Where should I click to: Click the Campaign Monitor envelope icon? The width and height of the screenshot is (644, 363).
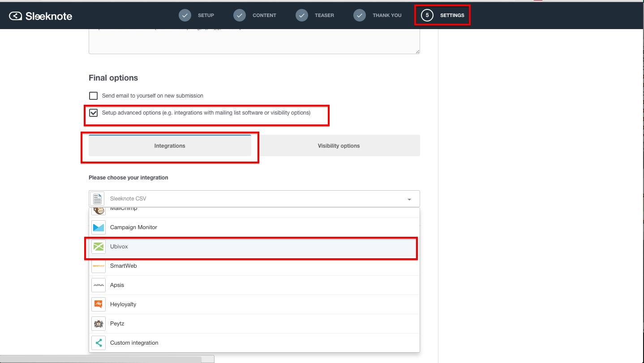pos(99,227)
